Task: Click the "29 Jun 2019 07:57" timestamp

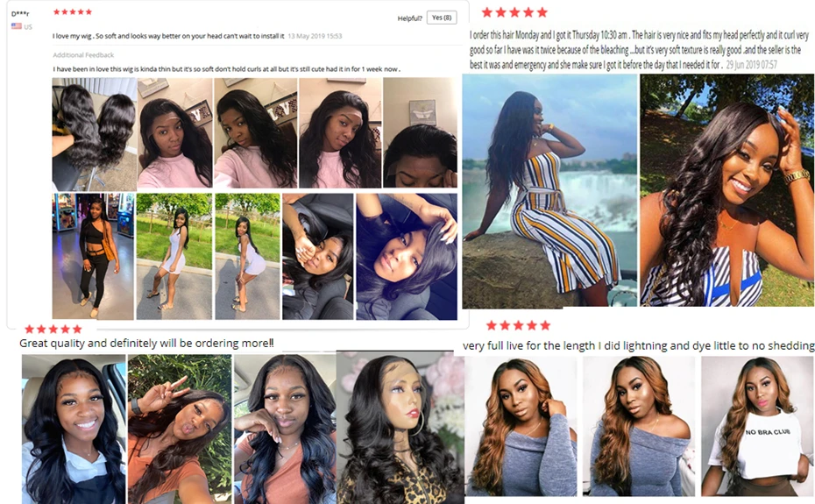Action: click(752, 65)
